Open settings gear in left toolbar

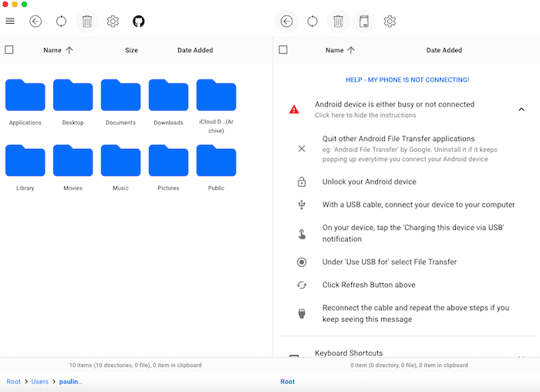[x=113, y=22]
